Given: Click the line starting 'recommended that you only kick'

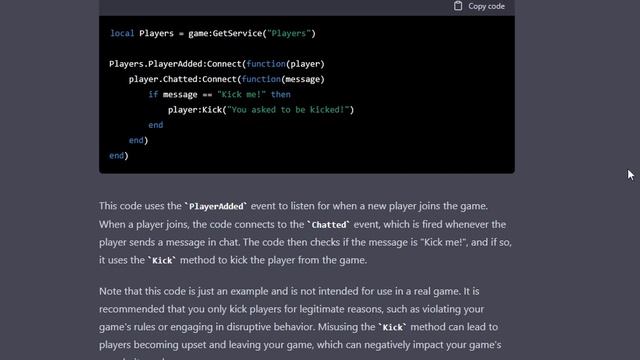Looking at the screenshot, I should point(291,309).
